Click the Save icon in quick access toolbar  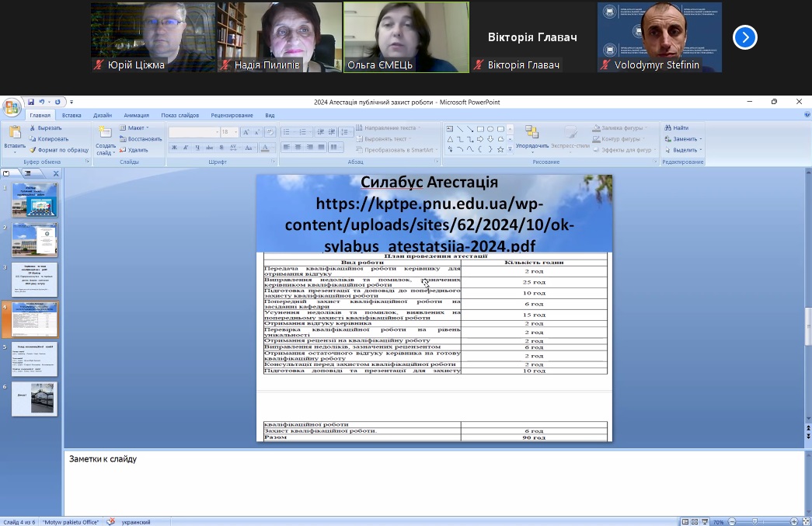click(x=31, y=102)
